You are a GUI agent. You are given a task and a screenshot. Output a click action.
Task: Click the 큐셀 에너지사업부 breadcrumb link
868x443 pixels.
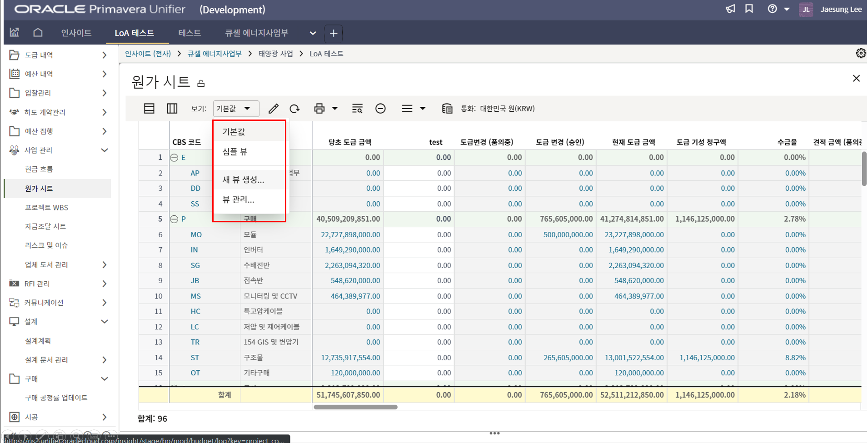click(x=215, y=54)
